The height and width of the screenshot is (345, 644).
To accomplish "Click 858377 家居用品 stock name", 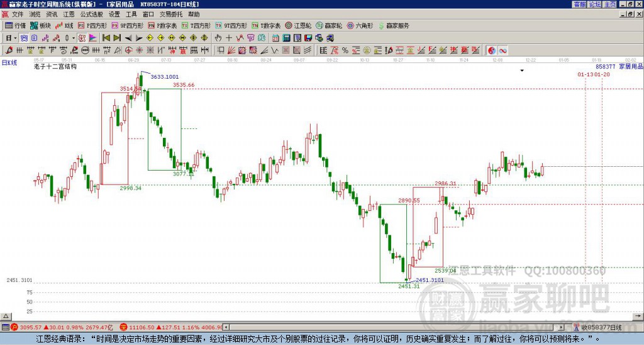I will click(x=619, y=66).
